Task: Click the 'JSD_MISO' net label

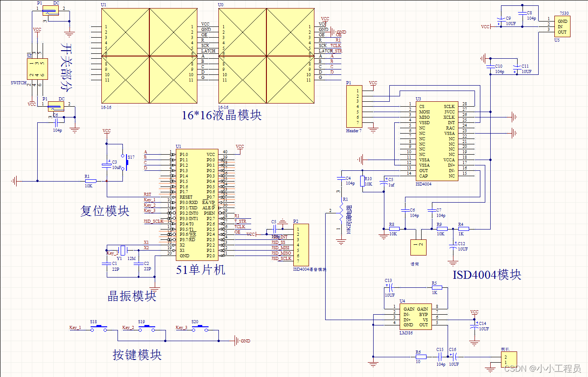Action: tap(281, 253)
